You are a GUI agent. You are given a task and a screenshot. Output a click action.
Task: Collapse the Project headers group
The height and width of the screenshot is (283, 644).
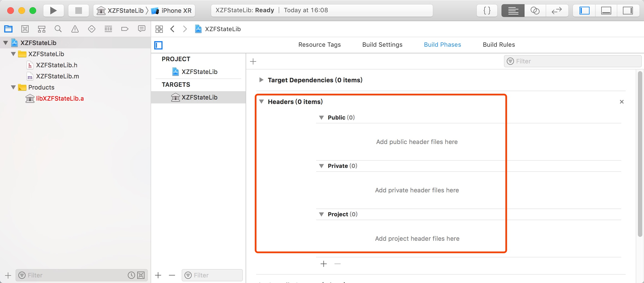tap(321, 214)
